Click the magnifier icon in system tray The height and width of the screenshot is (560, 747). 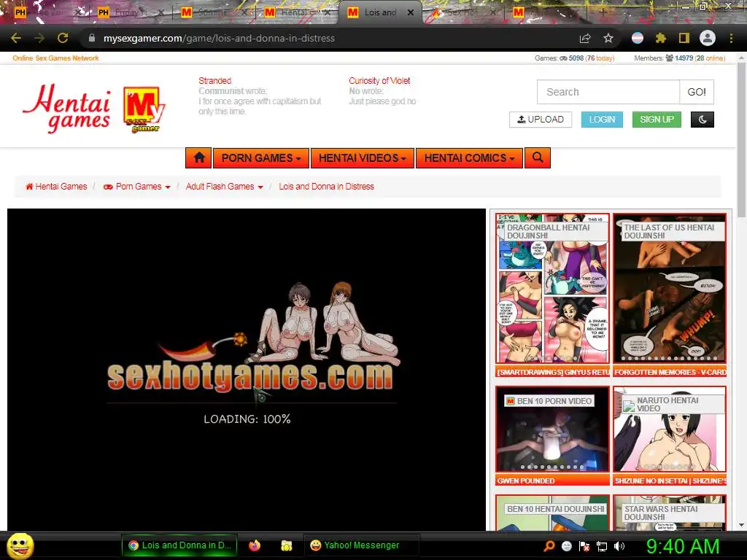pyautogui.click(x=549, y=546)
